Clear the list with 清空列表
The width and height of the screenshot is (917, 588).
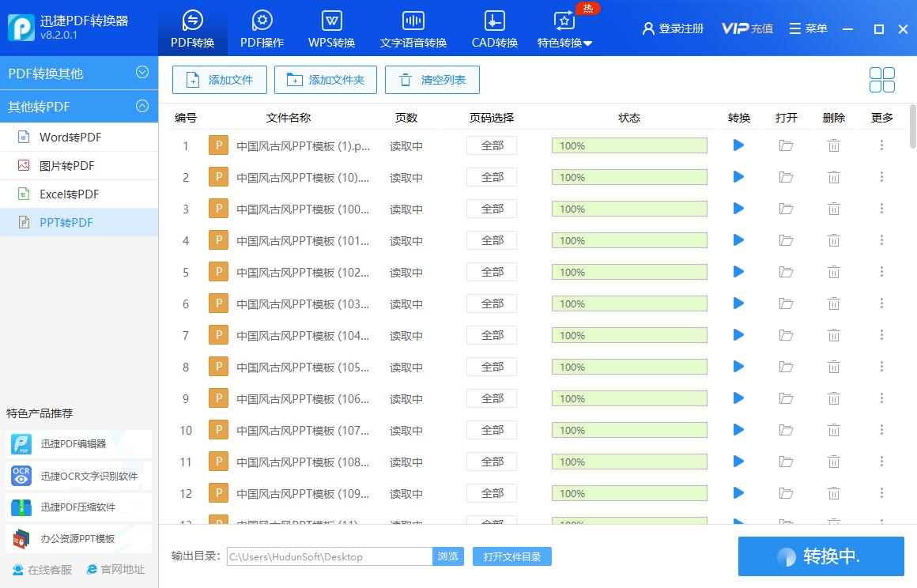click(x=432, y=79)
